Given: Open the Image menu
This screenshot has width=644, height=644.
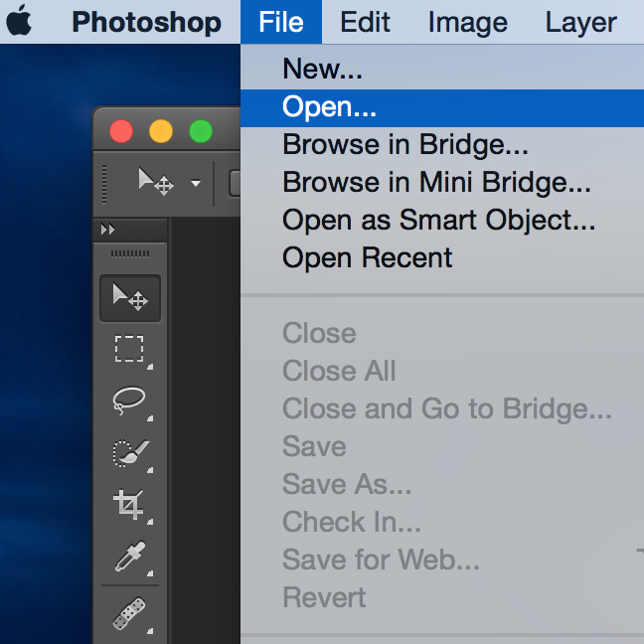Looking at the screenshot, I should pos(467,22).
